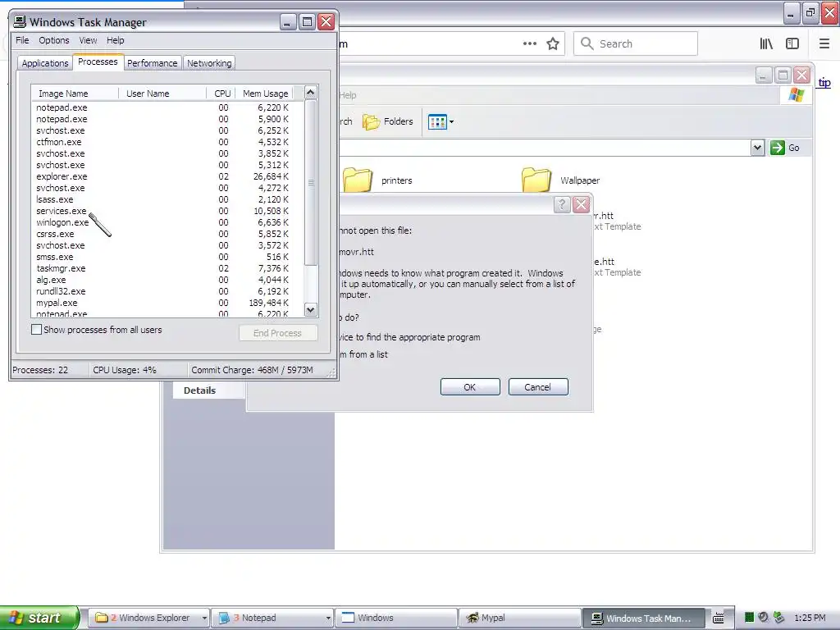The width and height of the screenshot is (840, 630).
Task: Click the End Process button
Action: click(278, 333)
